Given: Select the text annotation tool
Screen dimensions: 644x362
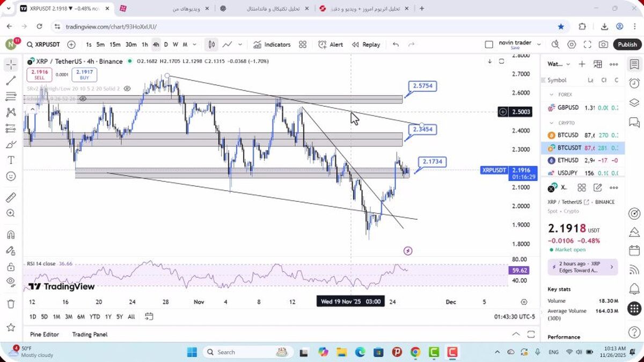Looking at the screenshot, I should click(x=11, y=160).
